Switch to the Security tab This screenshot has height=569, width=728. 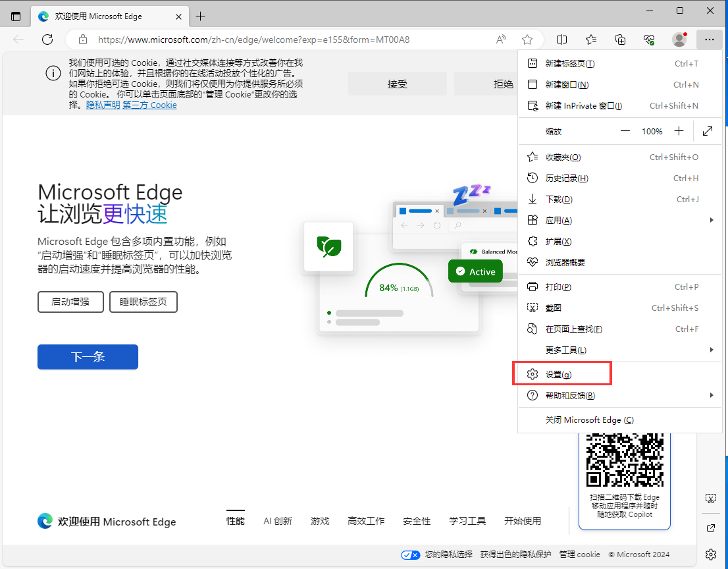(x=417, y=521)
